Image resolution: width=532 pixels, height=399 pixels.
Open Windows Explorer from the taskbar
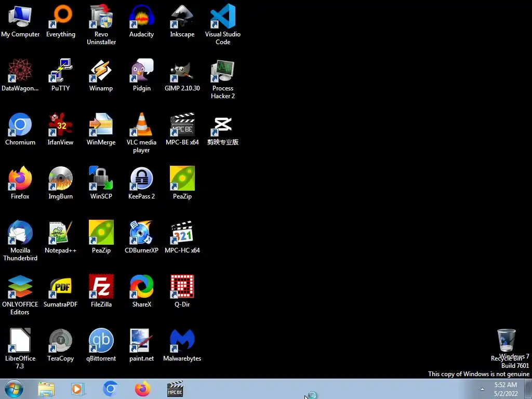pyautogui.click(x=46, y=389)
